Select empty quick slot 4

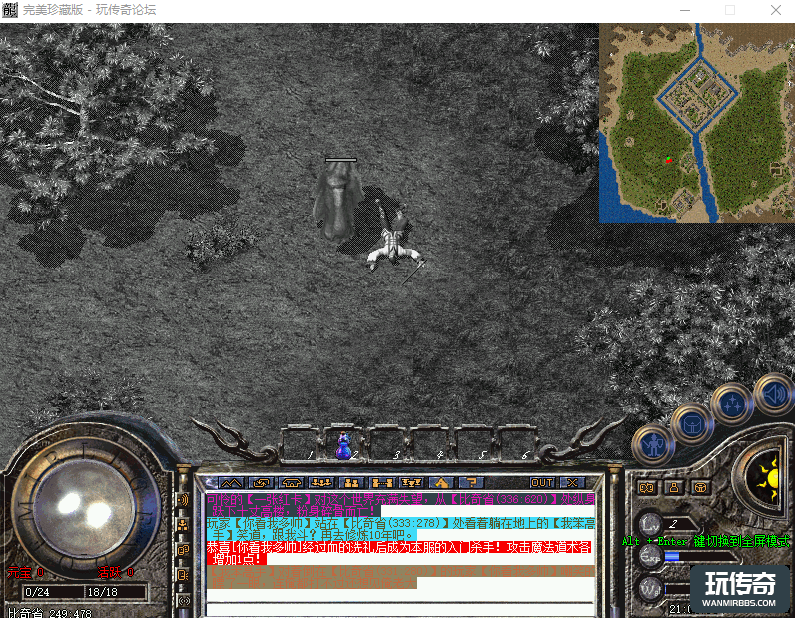point(430,445)
